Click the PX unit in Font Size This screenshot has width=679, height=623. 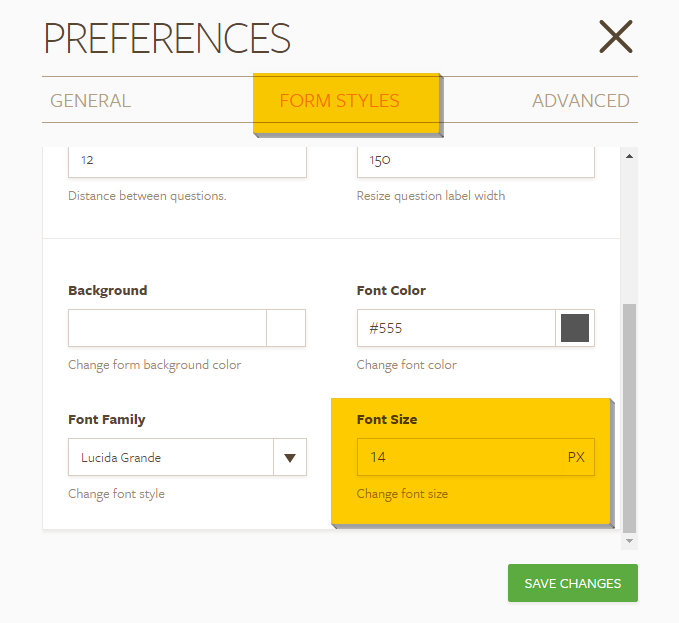[576, 457]
